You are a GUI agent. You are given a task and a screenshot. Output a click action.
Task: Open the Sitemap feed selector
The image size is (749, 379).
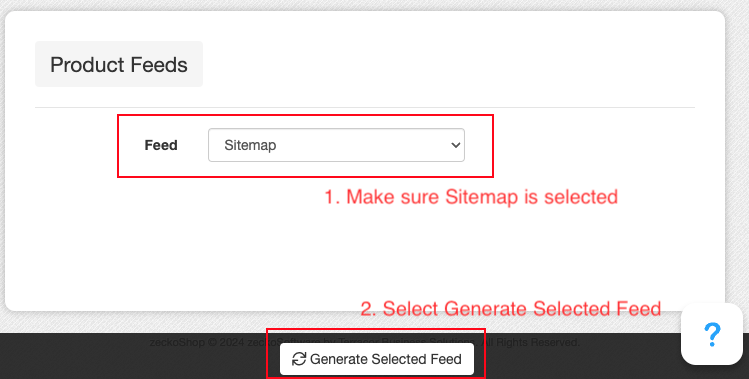click(336, 145)
